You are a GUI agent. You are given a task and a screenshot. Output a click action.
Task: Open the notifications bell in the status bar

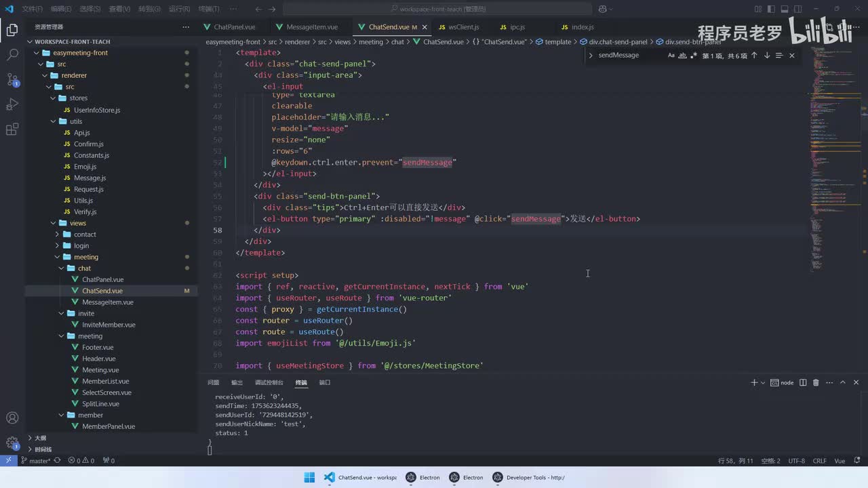click(857, 461)
